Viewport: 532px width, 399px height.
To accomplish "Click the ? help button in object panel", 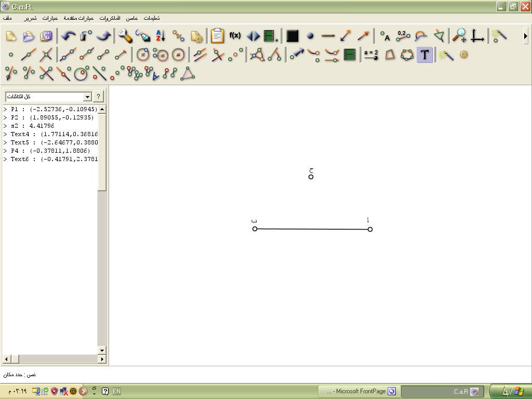I will tap(98, 97).
